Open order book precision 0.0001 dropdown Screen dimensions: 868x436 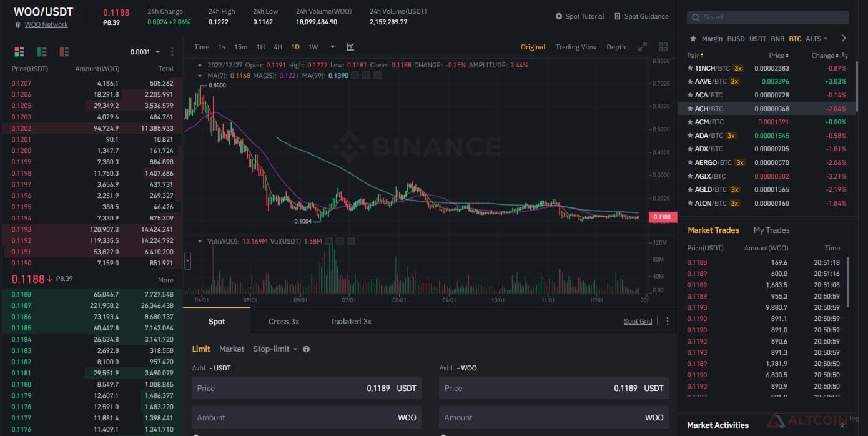(145, 52)
